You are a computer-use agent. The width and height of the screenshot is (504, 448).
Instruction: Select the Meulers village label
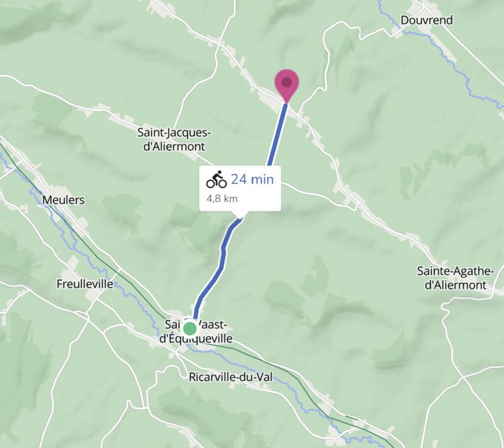[63, 200]
